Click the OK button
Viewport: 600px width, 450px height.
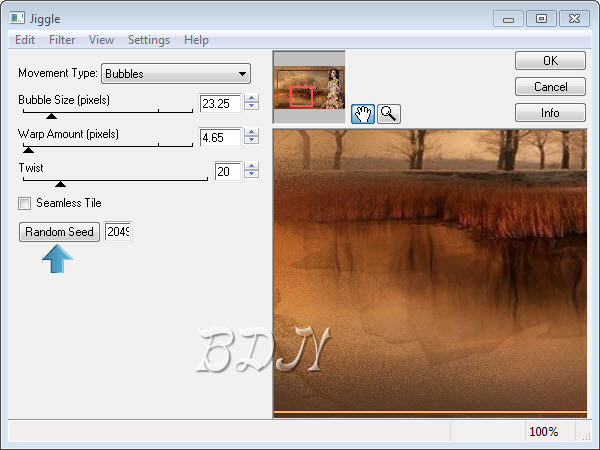(x=550, y=60)
